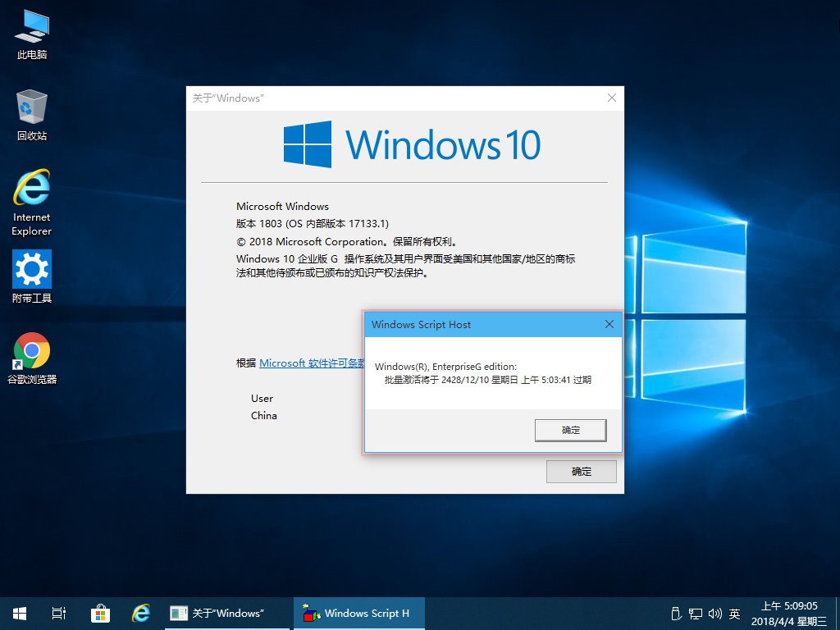This screenshot has height=630, width=840.
Task: Click 确定 in Windows Script Host dialog
Action: tap(571, 430)
